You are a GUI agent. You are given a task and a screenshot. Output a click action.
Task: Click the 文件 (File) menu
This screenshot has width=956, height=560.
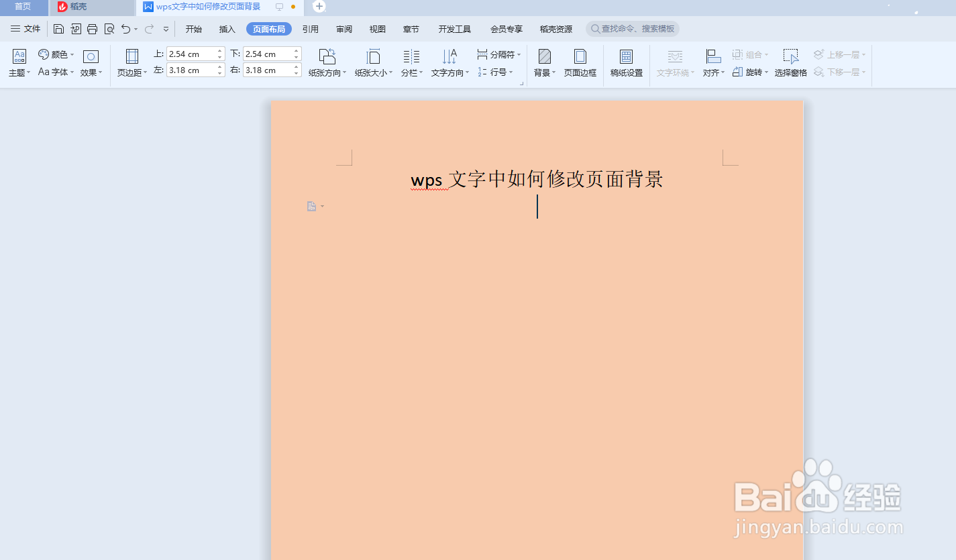pyautogui.click(x=25, y=29)
